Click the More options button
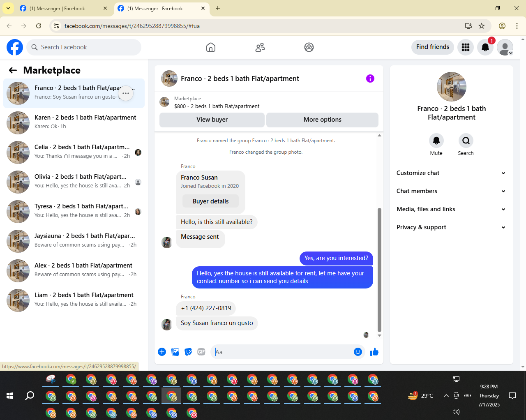The width and height of the screenshot is (526, 420). (323, 120)
